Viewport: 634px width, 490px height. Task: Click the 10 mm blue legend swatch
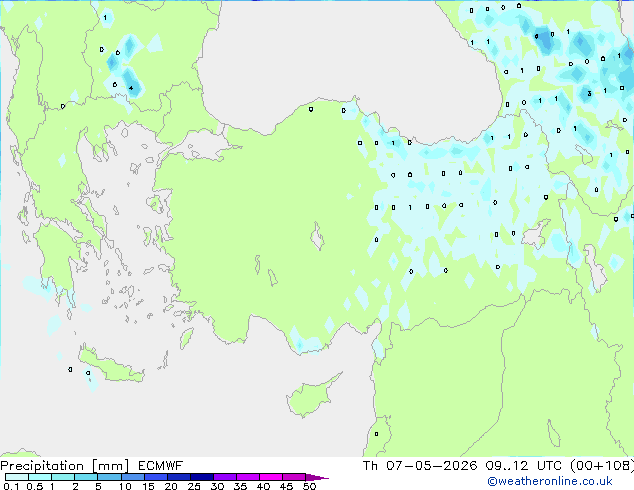(x=132, y=477)
